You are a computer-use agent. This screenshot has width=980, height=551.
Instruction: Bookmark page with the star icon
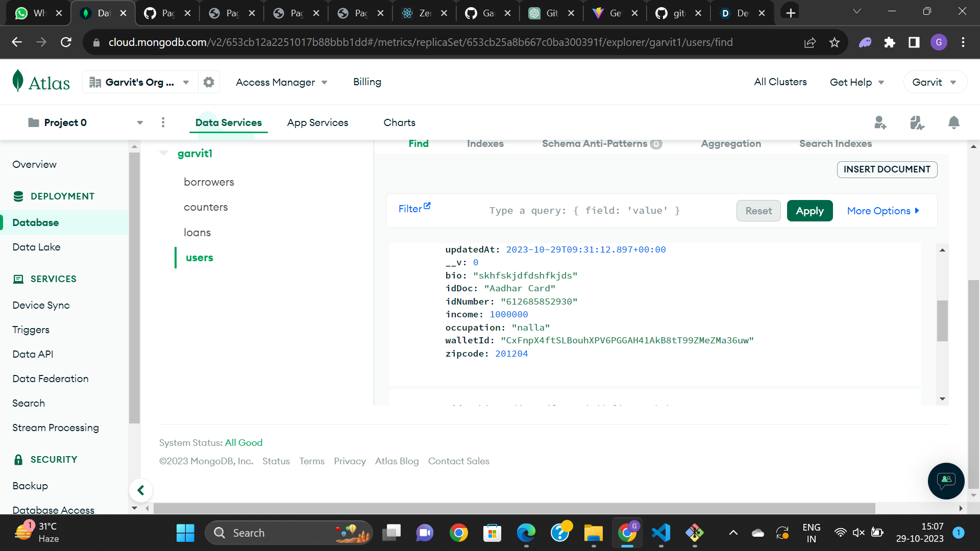(835, 42)
